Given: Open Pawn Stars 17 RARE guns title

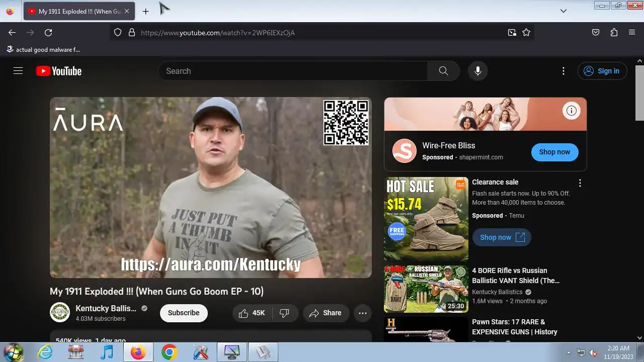Looking at the screenshot, I should pos(515,327).
